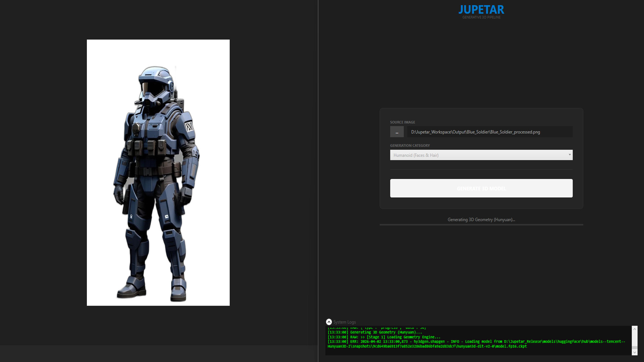Click the GENERATION CATEGORY label
644x362 pixels.
pos(410,145)
